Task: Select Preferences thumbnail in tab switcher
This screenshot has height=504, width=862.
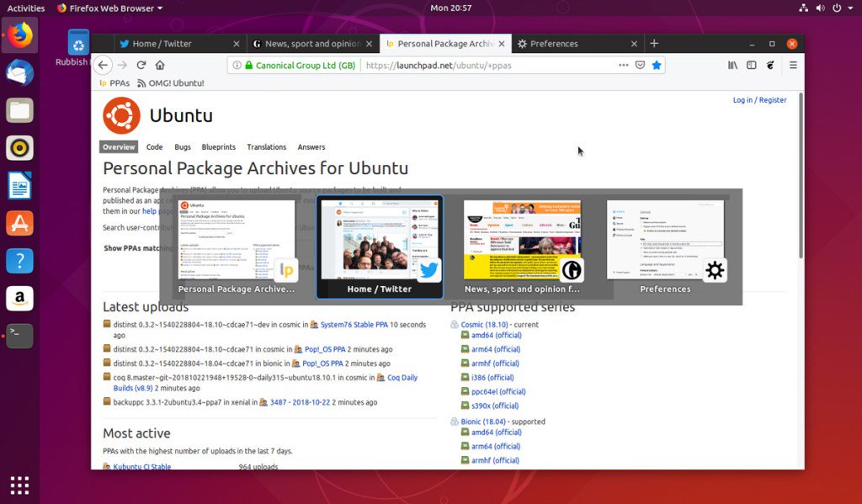Action: [x=665, y=247]
